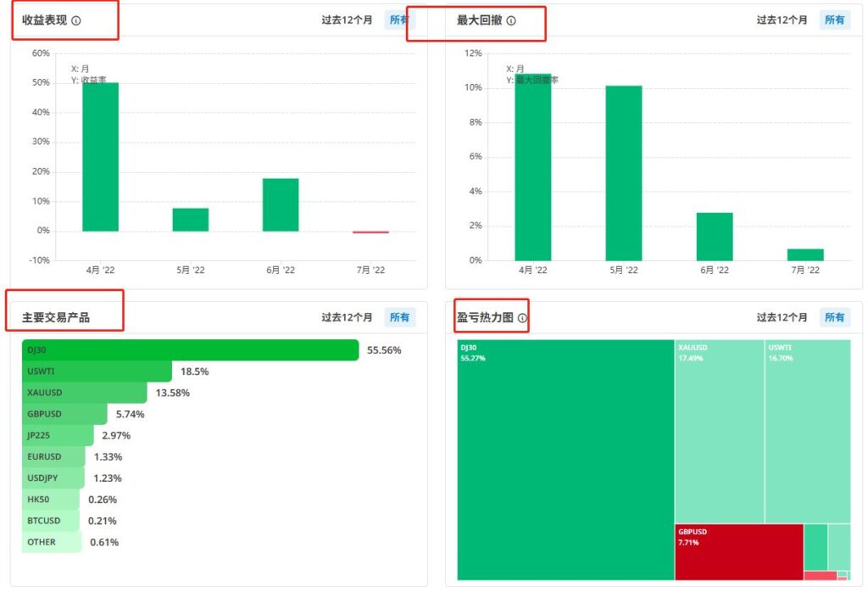
Task: Switch to 所有 in the 主要交易产品 panel
Action: tap(400, 317)
